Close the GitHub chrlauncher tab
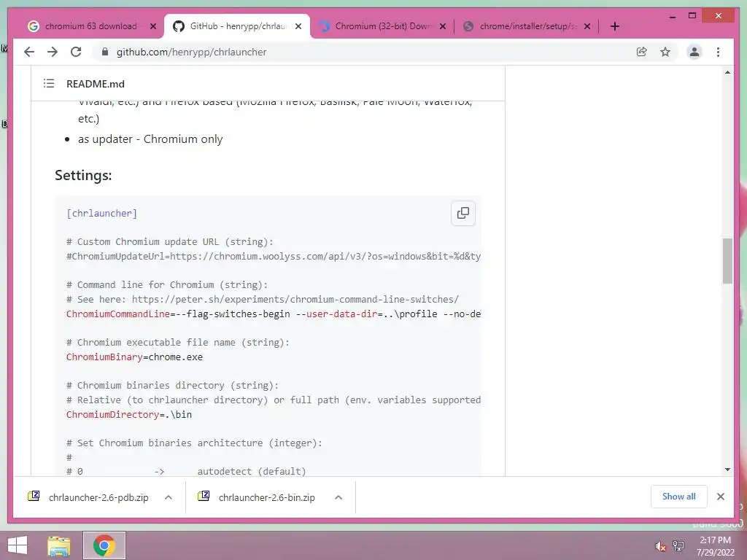747x560 pixels. (298, 26)
